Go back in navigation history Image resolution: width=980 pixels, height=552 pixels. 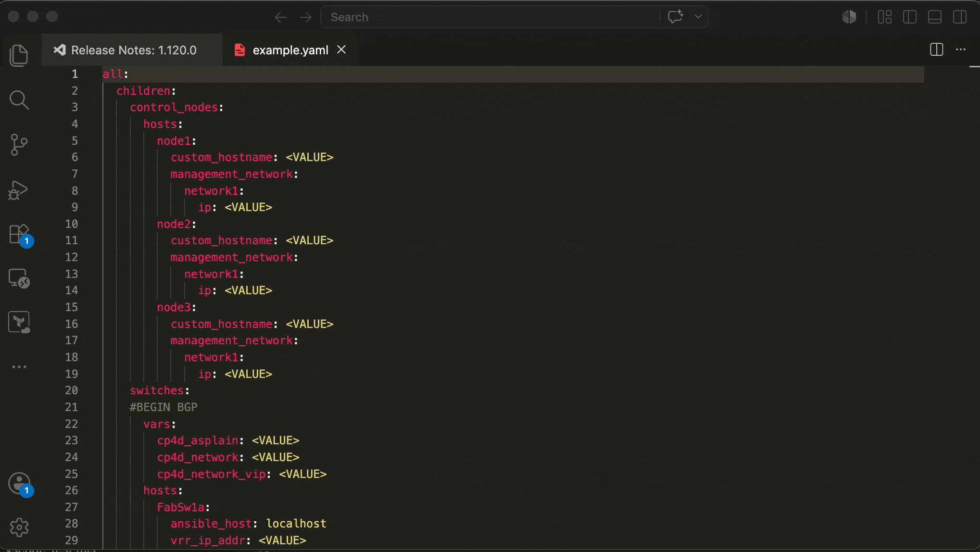tap(281, 17)
